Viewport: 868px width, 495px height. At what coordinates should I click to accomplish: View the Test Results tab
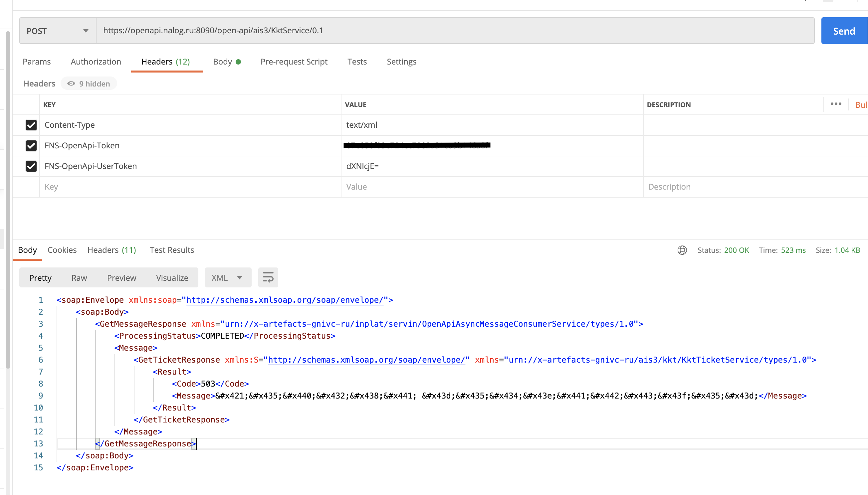point(171,250)
